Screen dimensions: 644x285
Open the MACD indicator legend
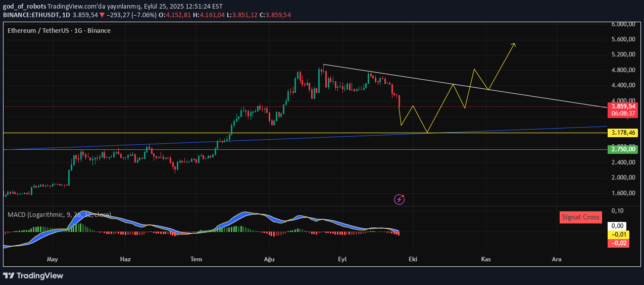pos(59,214)
